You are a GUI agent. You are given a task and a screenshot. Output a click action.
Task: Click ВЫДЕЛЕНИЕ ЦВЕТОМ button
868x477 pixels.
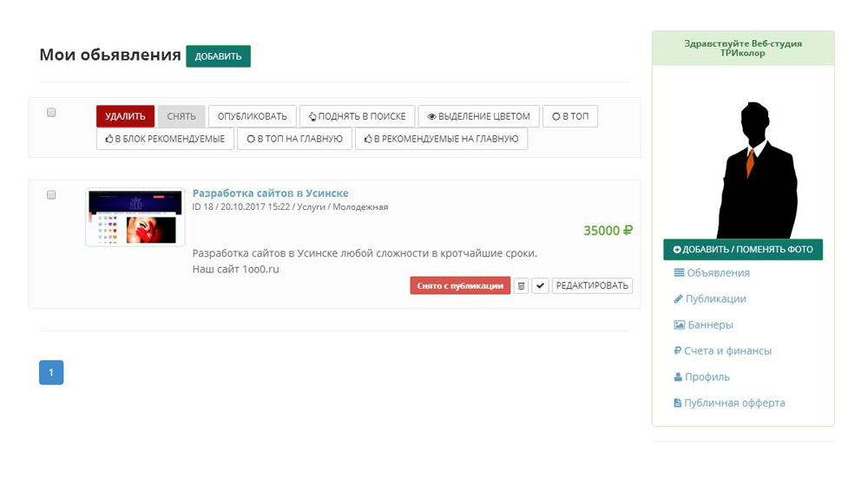click(479, 116)
